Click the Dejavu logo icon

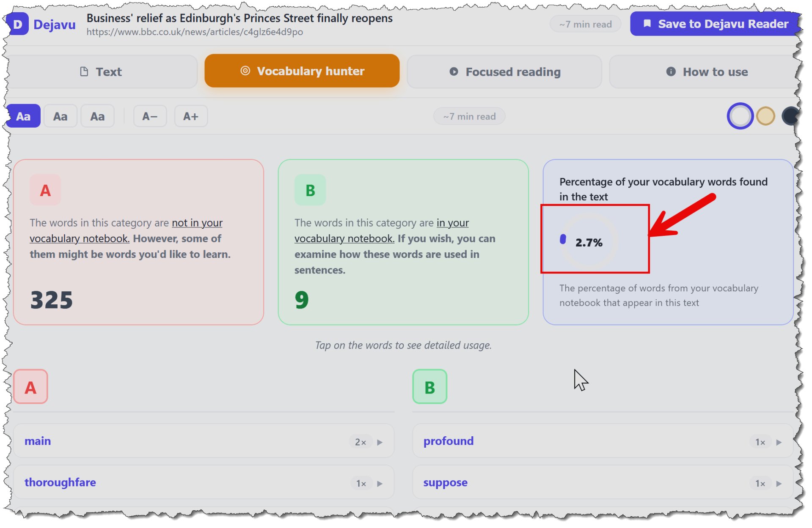point(18,24)
